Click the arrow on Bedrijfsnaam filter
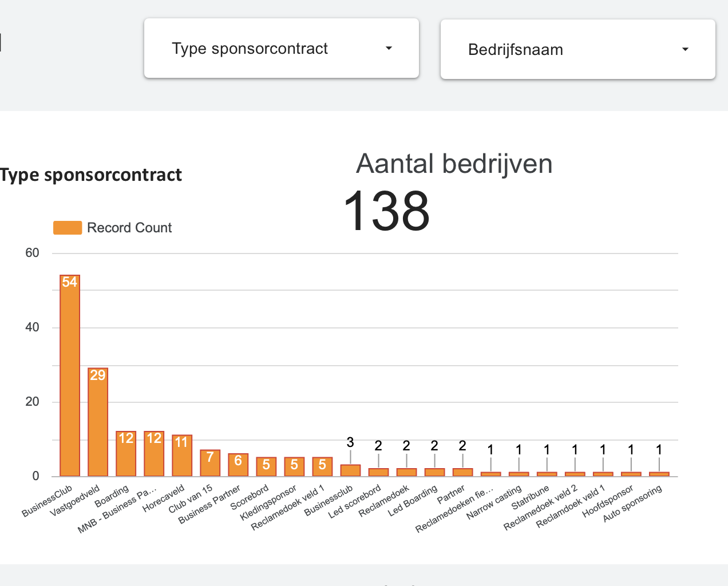The height and width of the screenshot is (586, 728). [x=685, y=50]
